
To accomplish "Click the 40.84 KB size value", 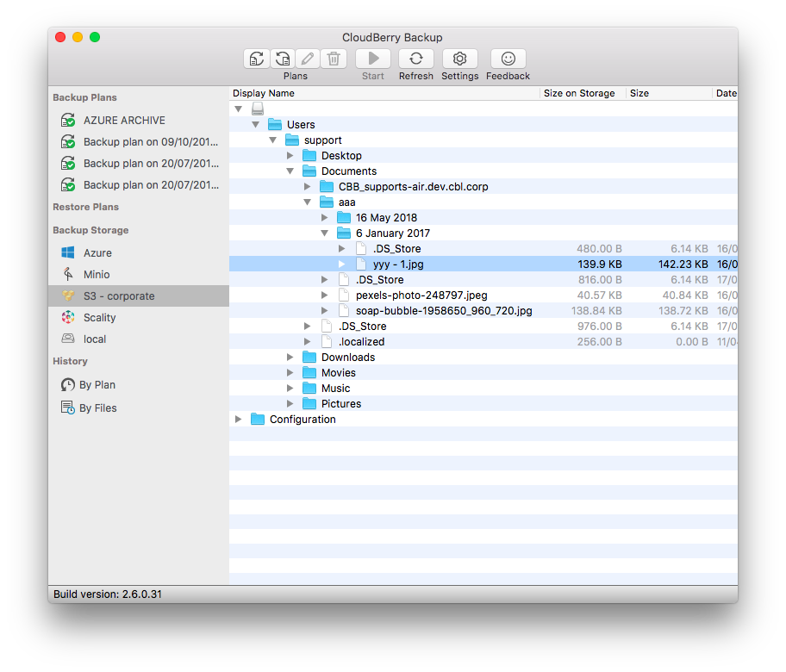I will click(x=685, y=296).
